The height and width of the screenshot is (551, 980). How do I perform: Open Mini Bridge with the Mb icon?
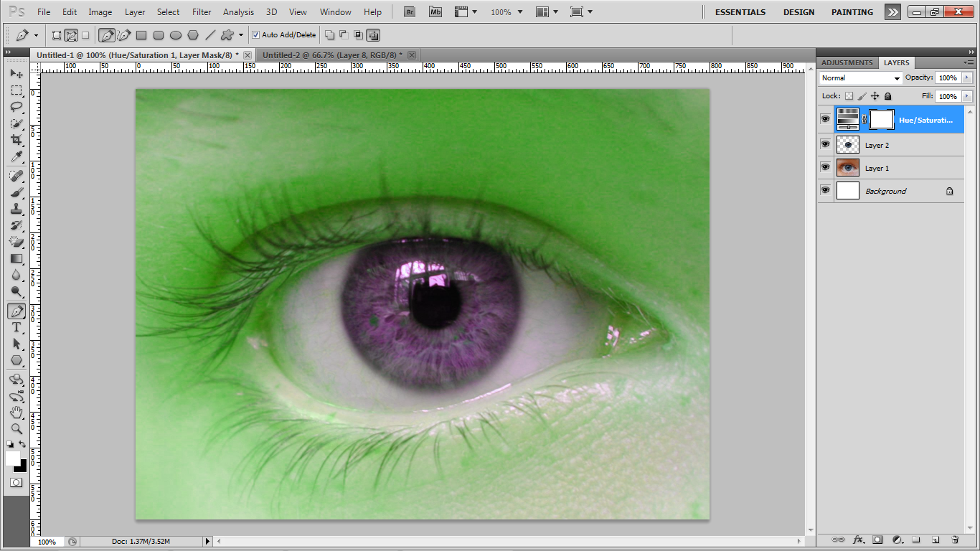435,11
